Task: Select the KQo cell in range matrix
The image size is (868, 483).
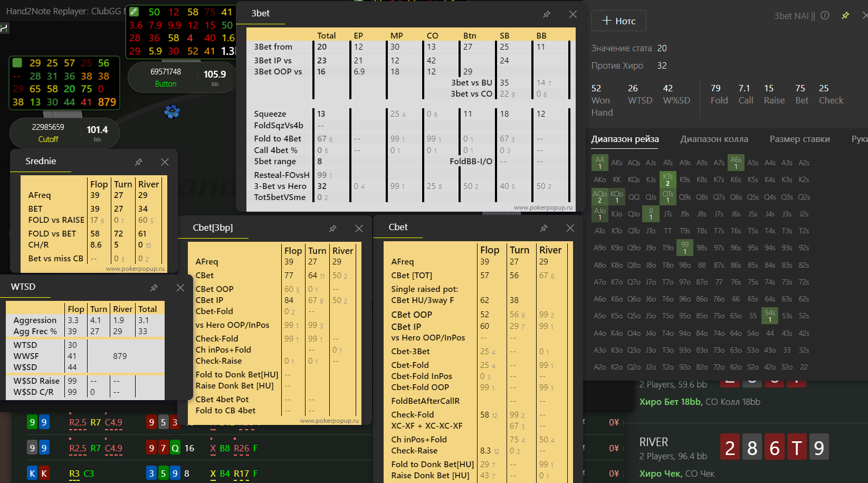Action: click(617, 197)
